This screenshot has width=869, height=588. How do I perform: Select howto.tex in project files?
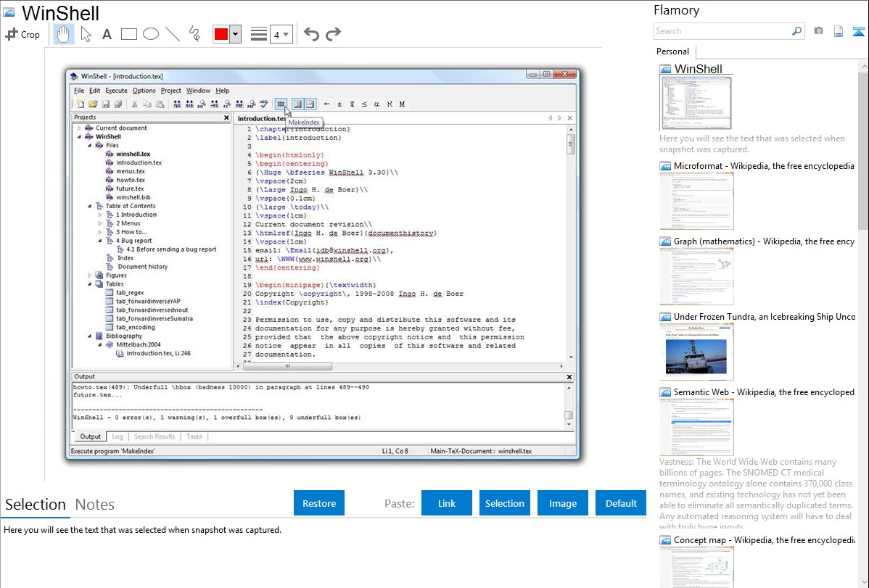(x=131, y=180)
